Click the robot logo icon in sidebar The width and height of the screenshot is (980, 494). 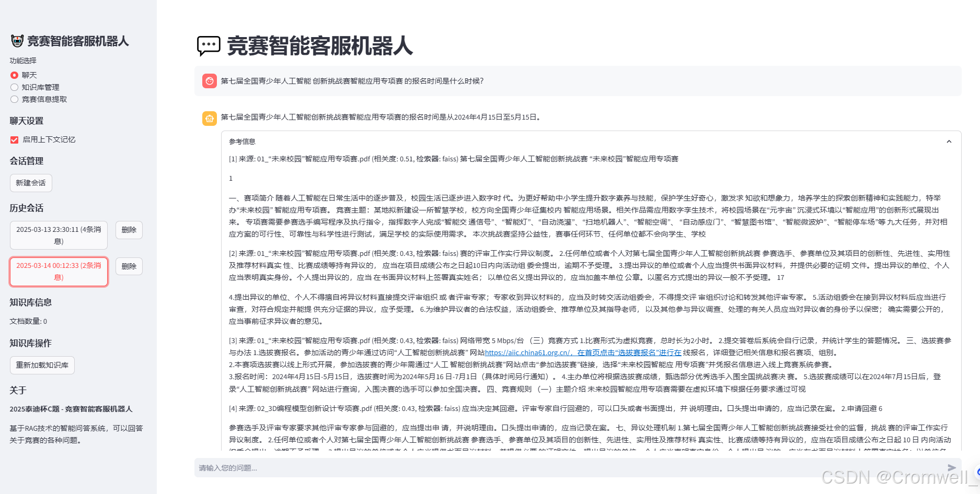coord(17,41)
